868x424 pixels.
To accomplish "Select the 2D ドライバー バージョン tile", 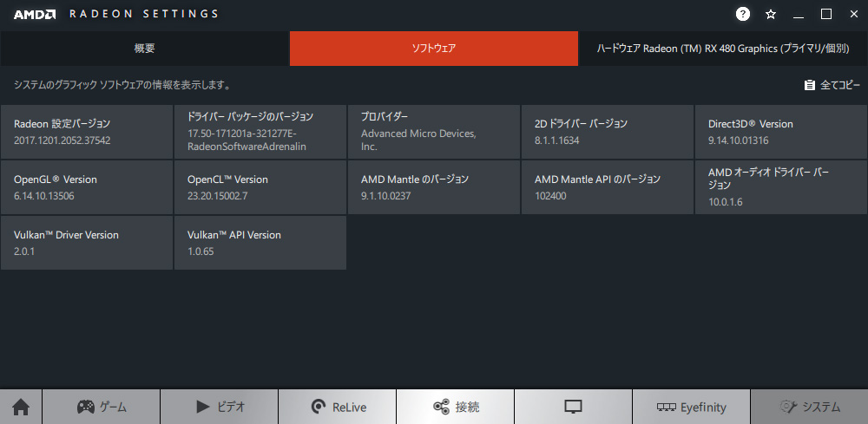I will click(x=608, y=132).
